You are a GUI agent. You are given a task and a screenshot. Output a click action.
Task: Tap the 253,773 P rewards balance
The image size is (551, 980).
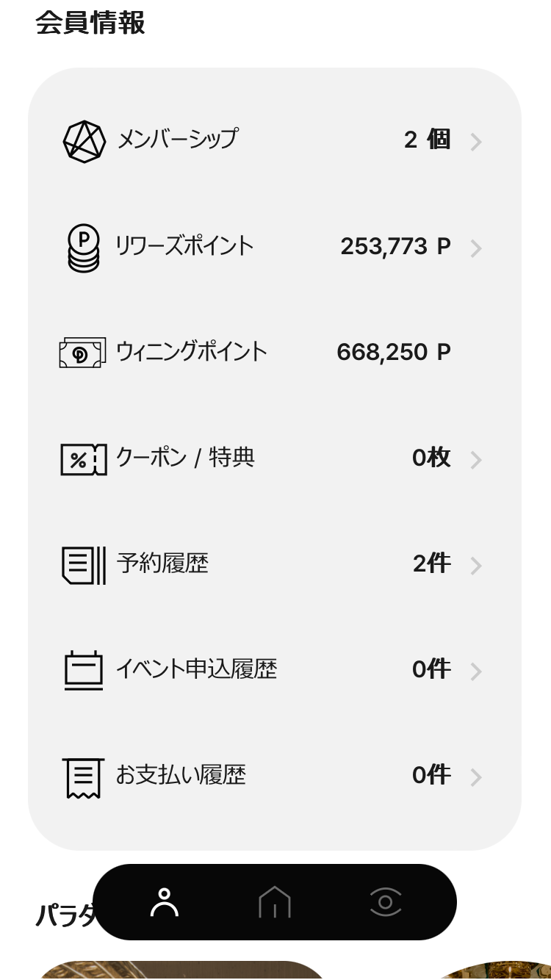coord(395,247)
